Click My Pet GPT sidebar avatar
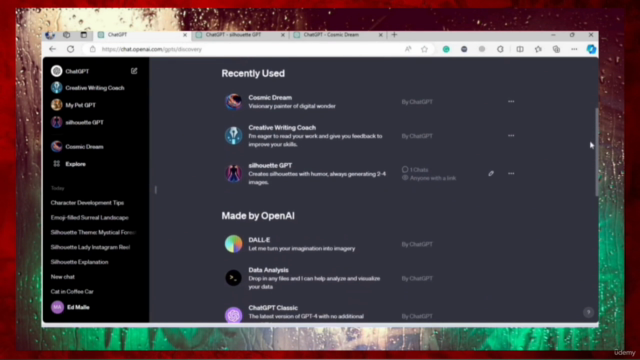Viewport: 640px width, 360px height. click(57, 105)
